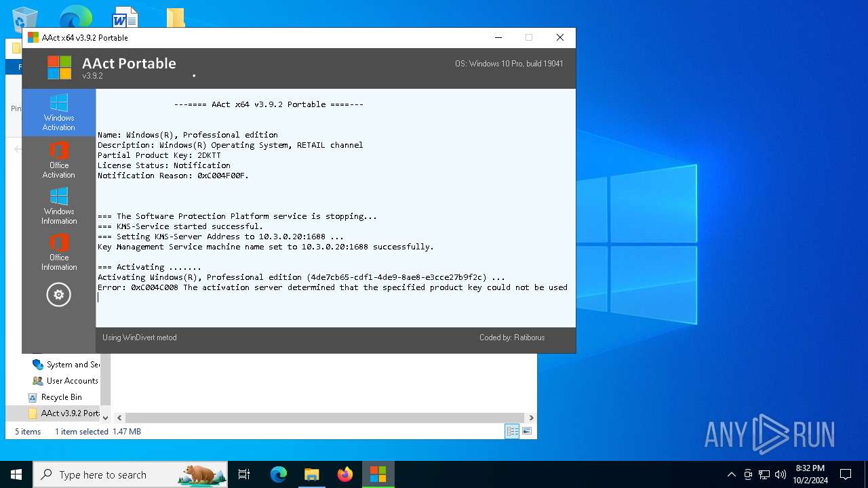
Task: Switch to AAct taskbar button
Action: pyautogui.click(x=378, y=474)
